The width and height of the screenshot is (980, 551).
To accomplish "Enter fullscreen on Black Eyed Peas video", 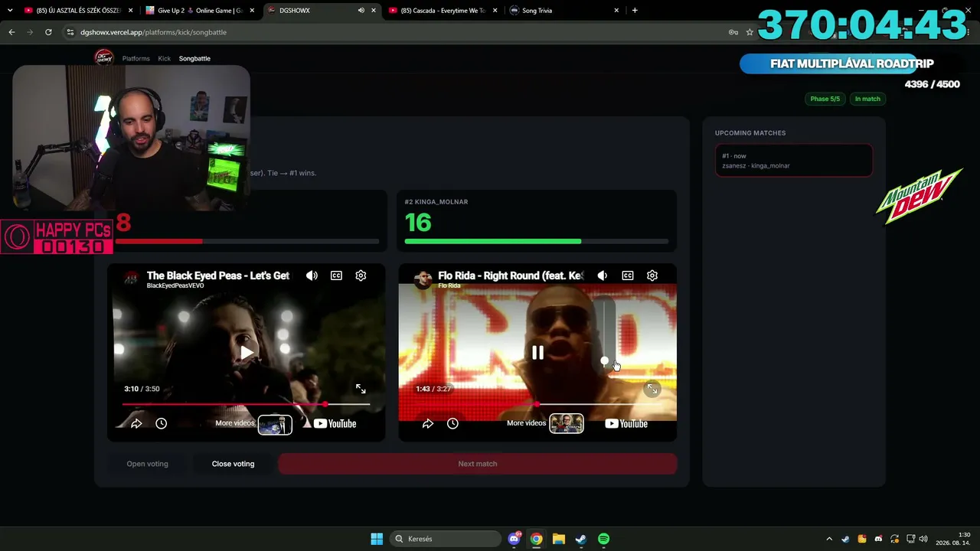I will click(x=361, y=389).
